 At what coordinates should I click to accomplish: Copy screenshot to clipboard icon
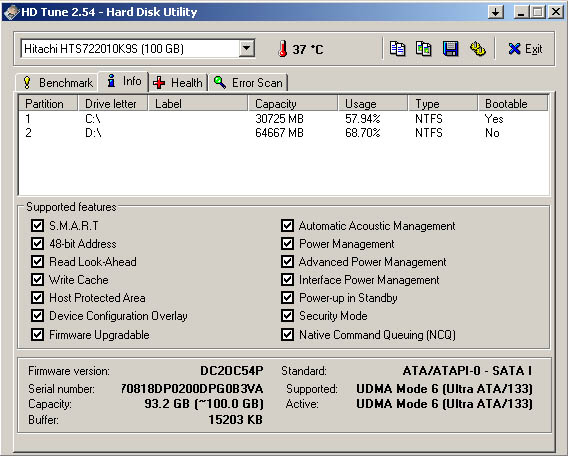pos(423,49)
